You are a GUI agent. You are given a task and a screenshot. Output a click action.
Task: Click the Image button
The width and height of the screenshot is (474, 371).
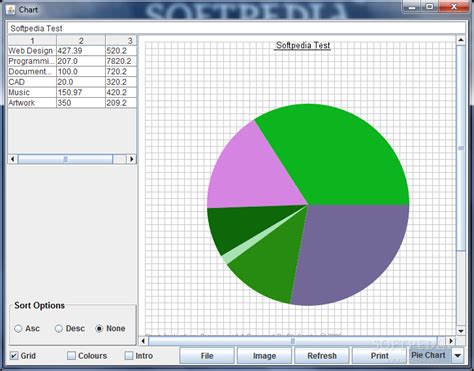pos(264,356)
